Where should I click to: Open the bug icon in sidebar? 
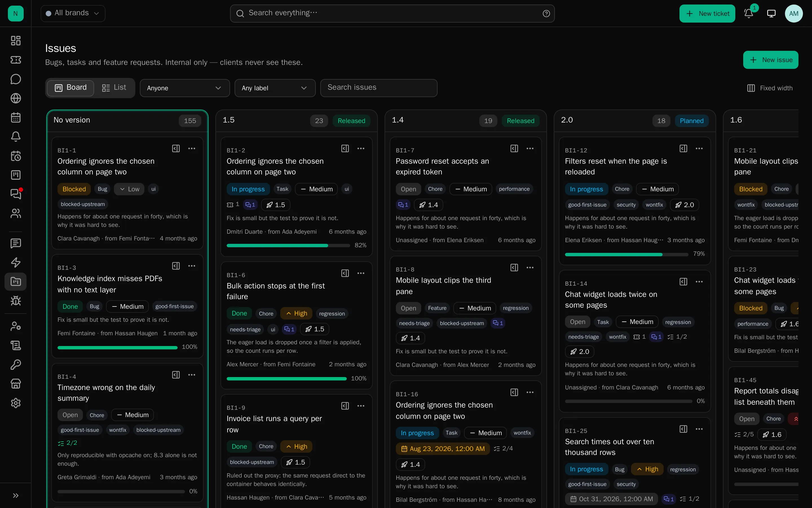tap(16, 301)
